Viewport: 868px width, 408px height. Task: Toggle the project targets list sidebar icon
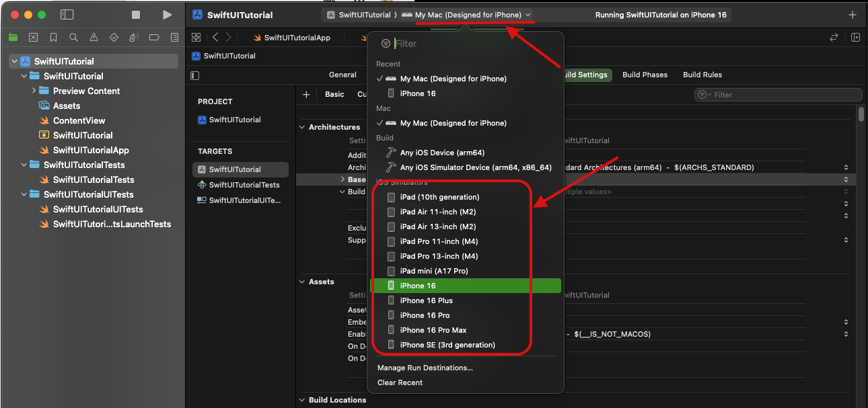tap(195, 75)
